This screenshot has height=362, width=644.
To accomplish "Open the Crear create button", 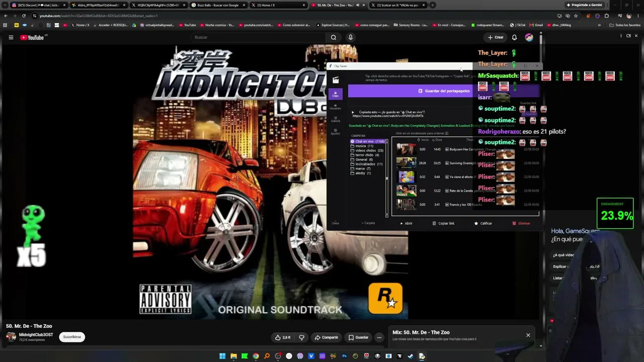I will coord(495,37).
